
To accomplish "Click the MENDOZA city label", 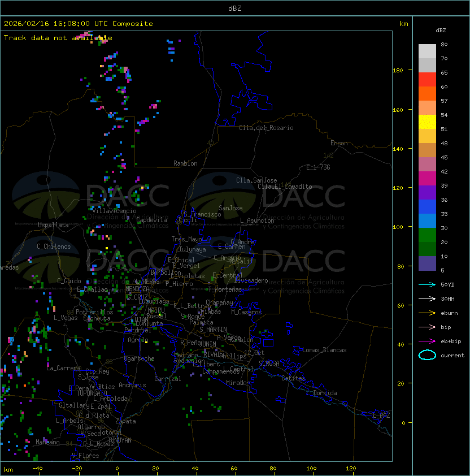I will tap(138, 289).
